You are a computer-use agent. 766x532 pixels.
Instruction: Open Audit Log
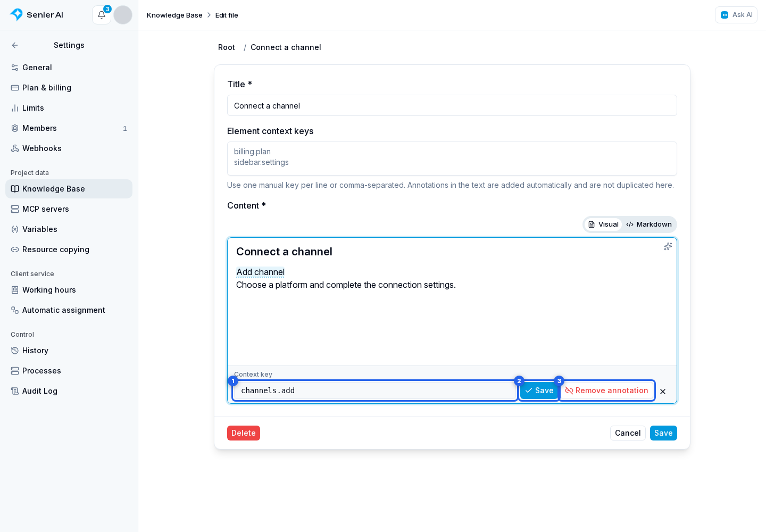point(69,391)
